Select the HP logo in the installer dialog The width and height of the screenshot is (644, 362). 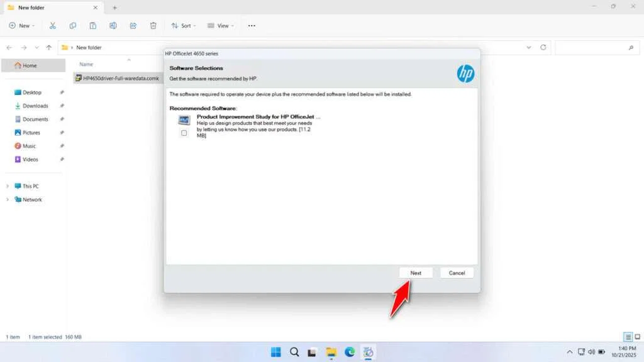pos(466,73)
